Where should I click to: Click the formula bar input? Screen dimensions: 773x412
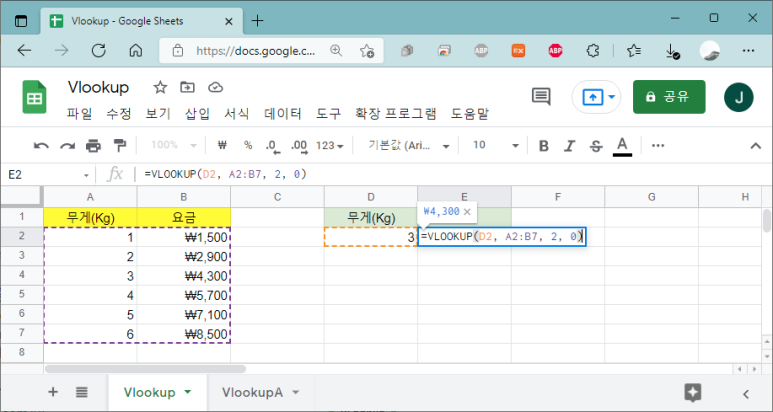(x=454, y=174)
